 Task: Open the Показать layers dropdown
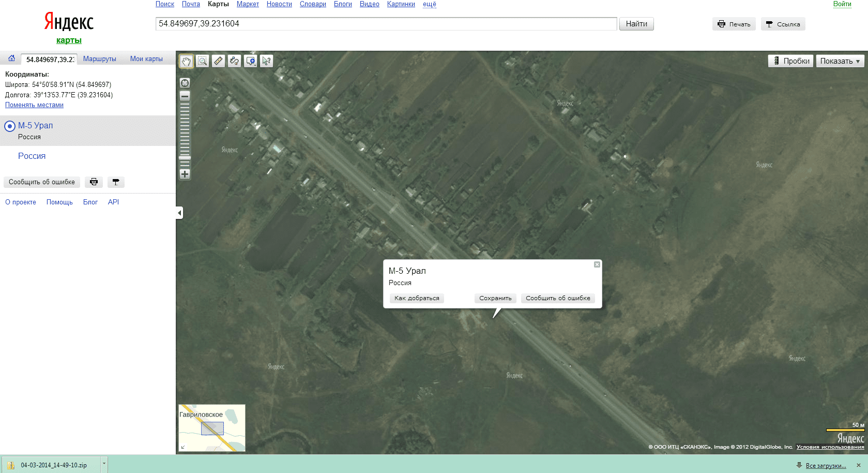(x=840, y=61)
